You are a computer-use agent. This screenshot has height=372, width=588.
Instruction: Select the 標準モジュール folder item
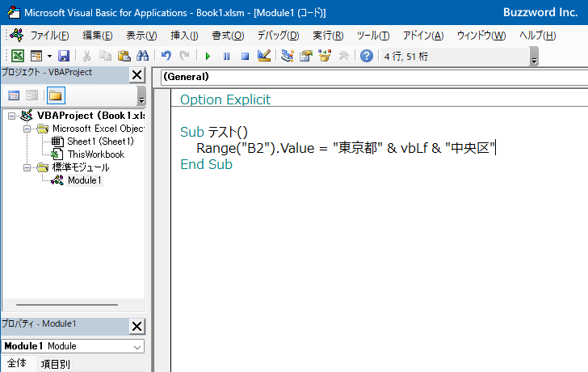(x=81, y=167)
